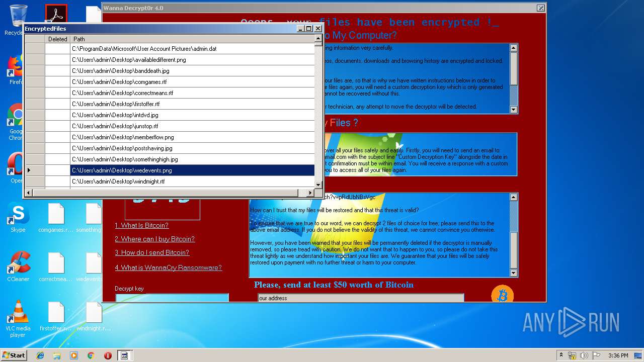Launch VLC media player from the desktop
This screenshot has height=362, width=644.
[18, 319]
